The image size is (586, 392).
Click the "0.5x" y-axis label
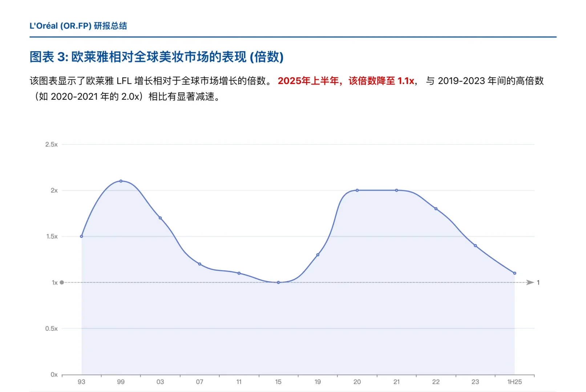[51, 328]
